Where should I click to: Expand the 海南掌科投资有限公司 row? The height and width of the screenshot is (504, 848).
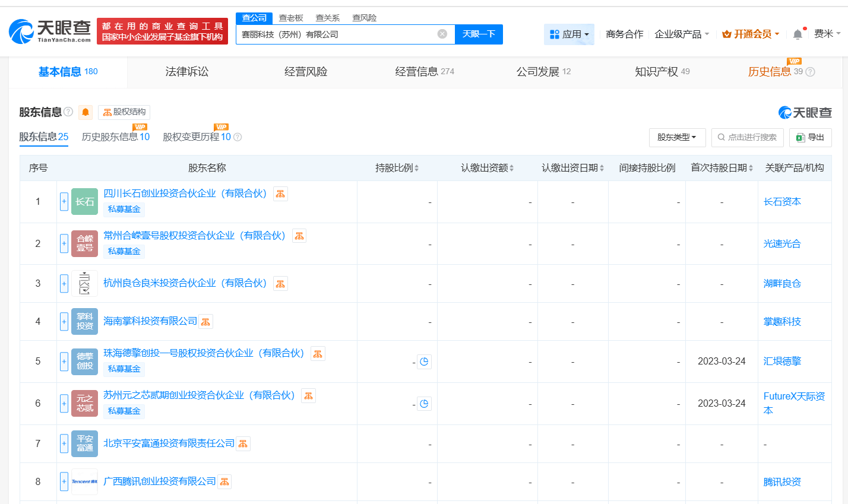(64, 321)
